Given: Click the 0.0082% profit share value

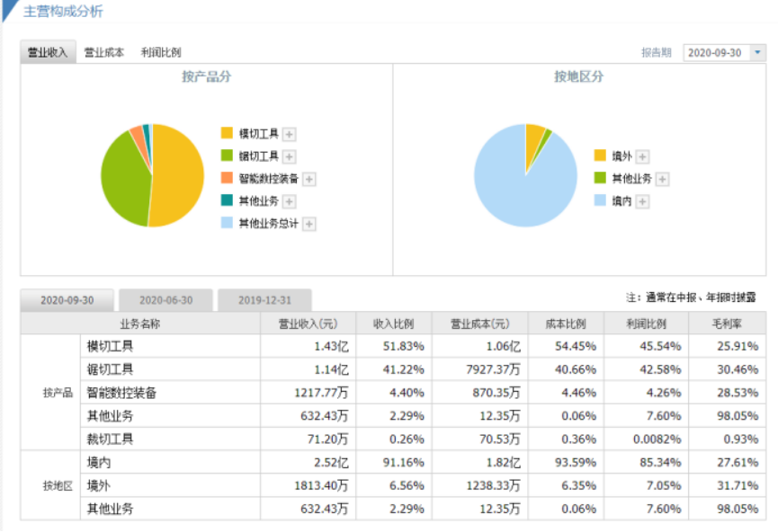Looking at the screenshot, I should tap(657, 439).
